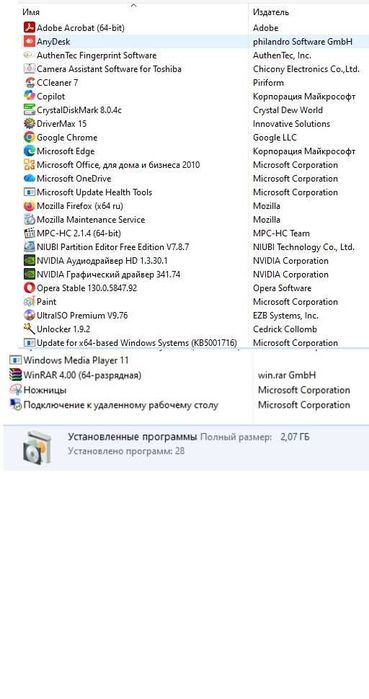Click the Paint icon

point(29,302)
